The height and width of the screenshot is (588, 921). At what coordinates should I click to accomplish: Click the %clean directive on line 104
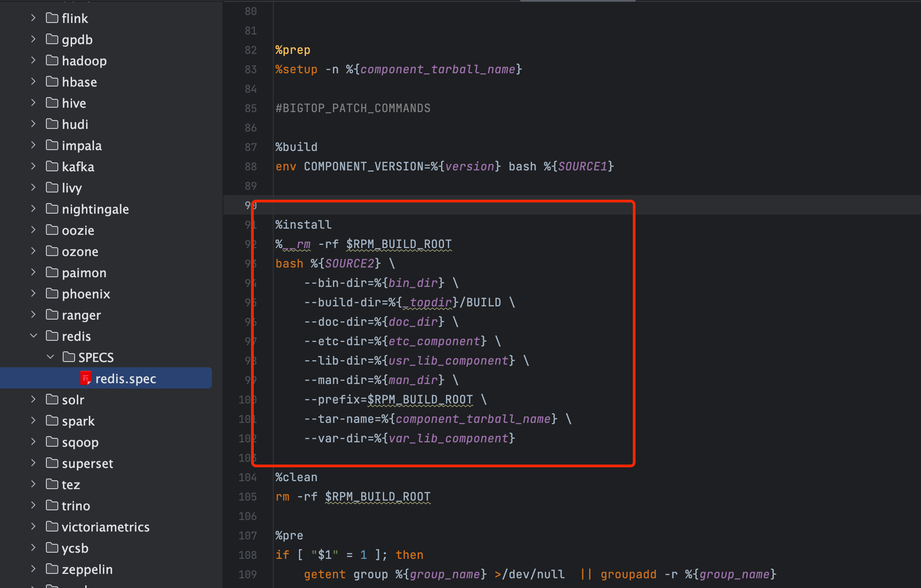click(x=296, y=477)
